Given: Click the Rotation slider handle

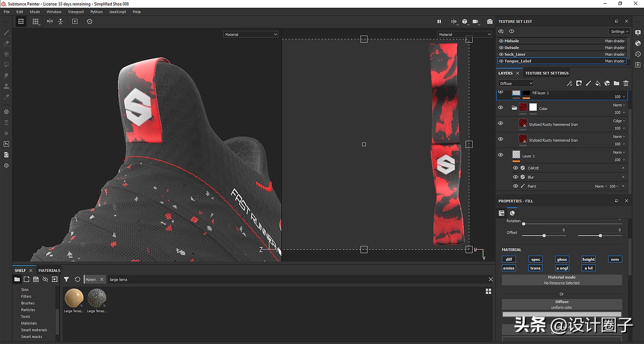Looking at the screenshot, I should [523, 224].
